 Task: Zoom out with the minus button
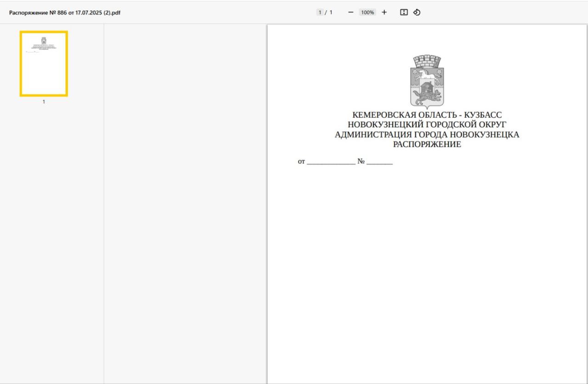pos(351,12)
